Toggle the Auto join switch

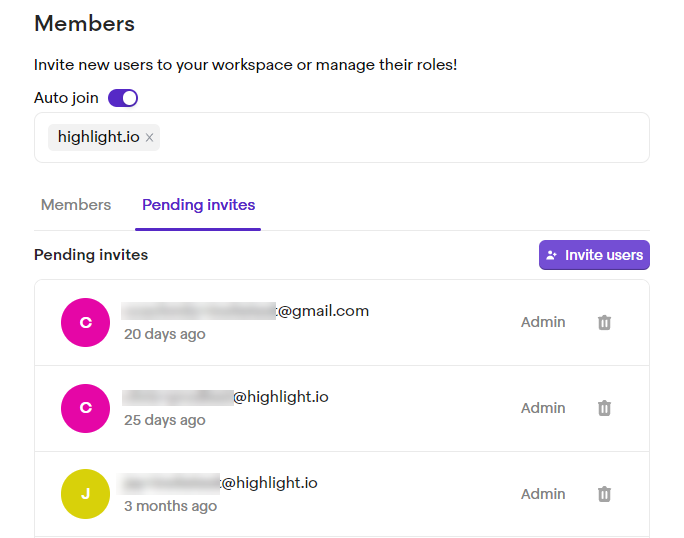(123, 98)
